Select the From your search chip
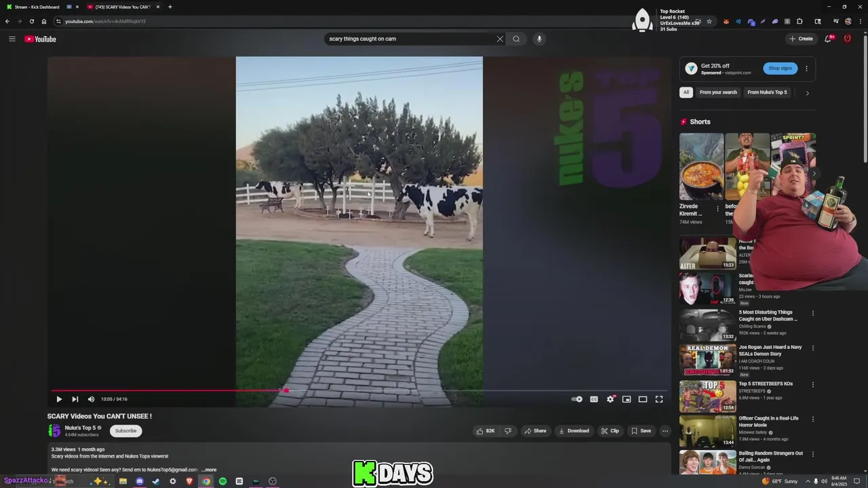This screenshot has width=868, height=488. point(718,92)
